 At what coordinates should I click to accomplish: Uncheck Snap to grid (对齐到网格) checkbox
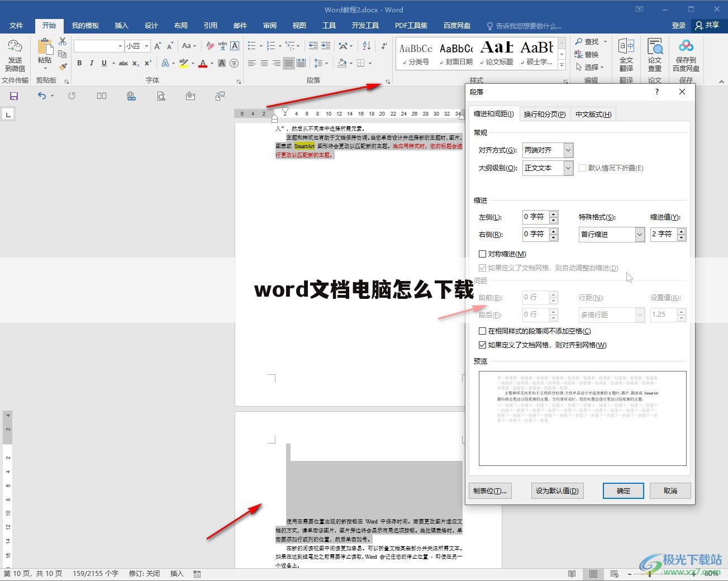tap(483, 345)
